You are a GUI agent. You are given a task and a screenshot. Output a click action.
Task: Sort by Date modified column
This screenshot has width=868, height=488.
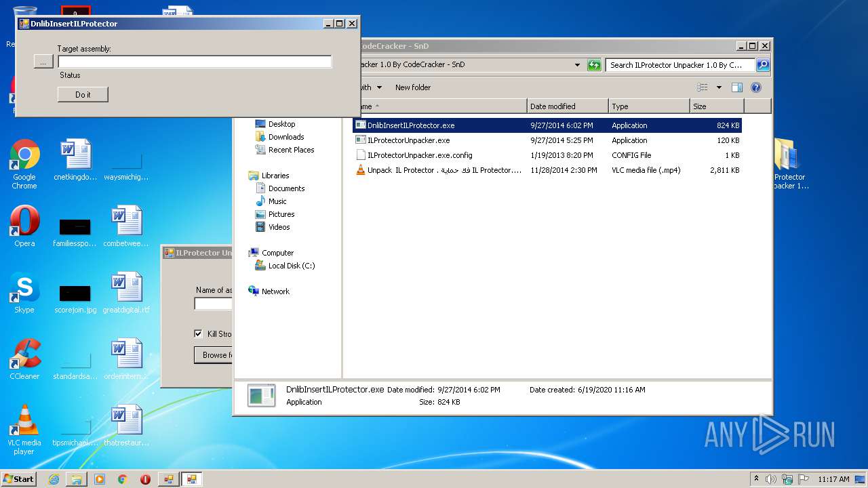pos(568,106)
